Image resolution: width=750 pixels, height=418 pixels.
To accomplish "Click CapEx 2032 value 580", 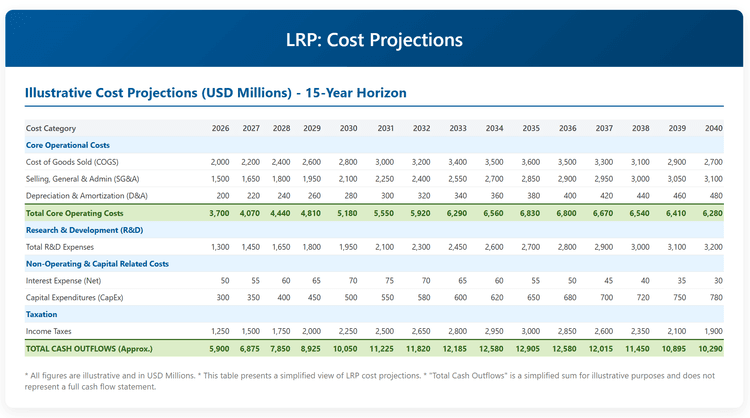I will click(423, 297).
